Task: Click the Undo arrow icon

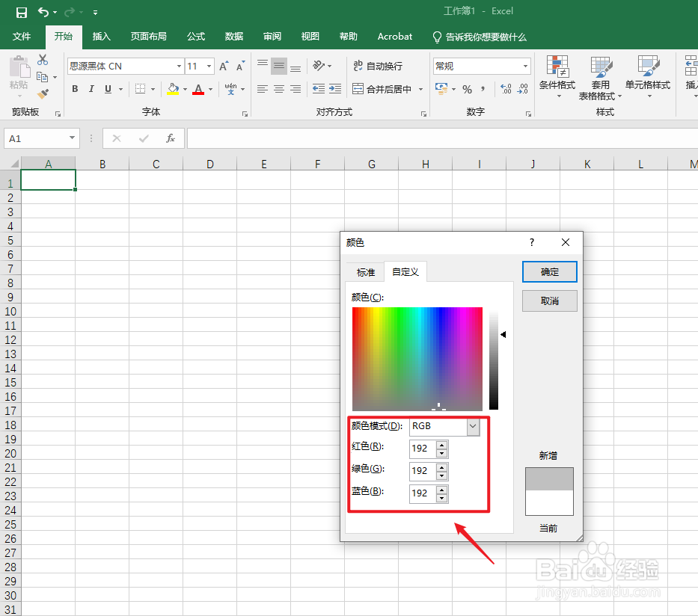Action: tap(43, 13)
